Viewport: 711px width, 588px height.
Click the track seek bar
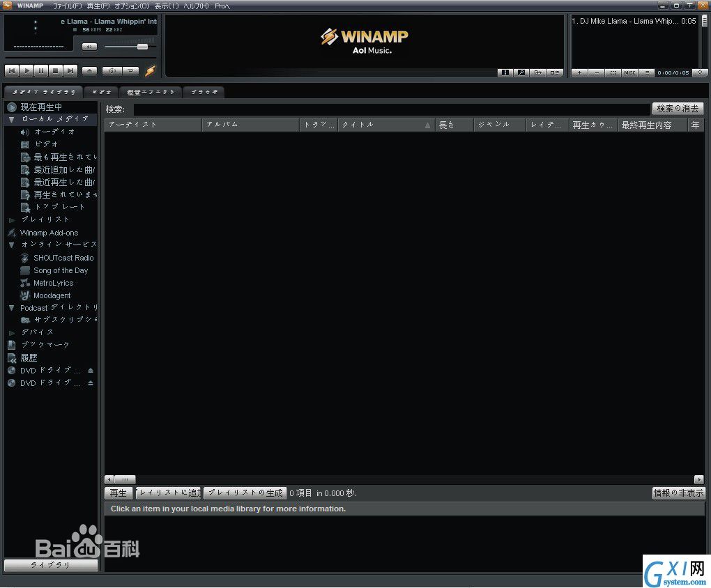click(80, 58)
